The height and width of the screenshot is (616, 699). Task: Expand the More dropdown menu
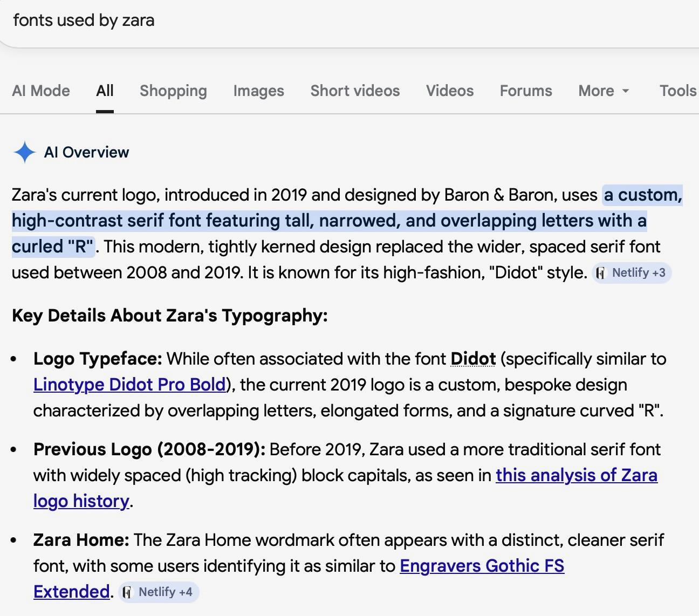(604, 91)
